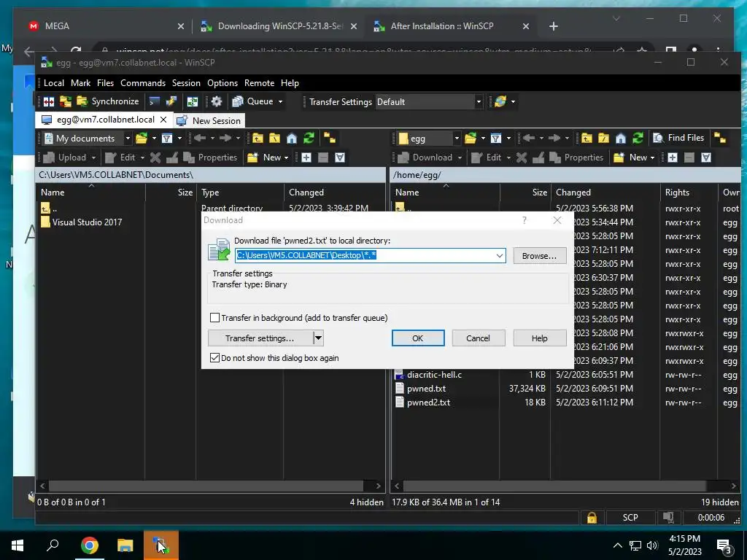Show the transfer Queue
The height and width of the screenshot is (560, 747).
point(253,101)
